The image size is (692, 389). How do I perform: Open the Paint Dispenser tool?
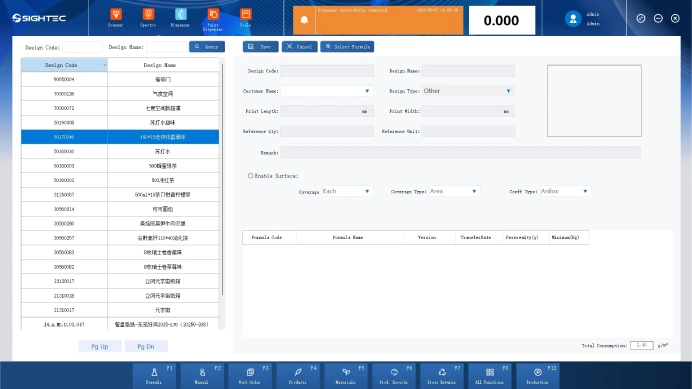coord(213,19)
